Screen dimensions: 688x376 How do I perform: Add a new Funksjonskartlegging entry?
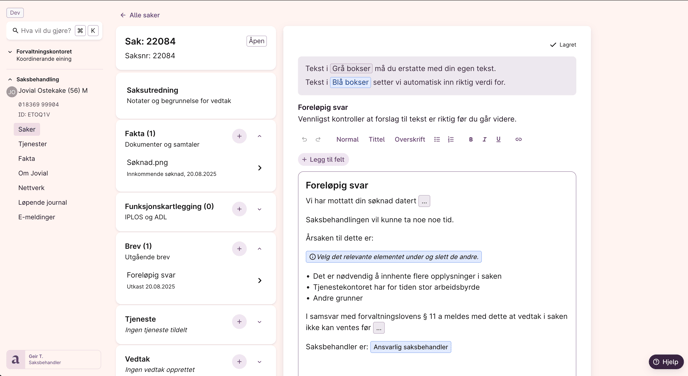tap(239, 209)
